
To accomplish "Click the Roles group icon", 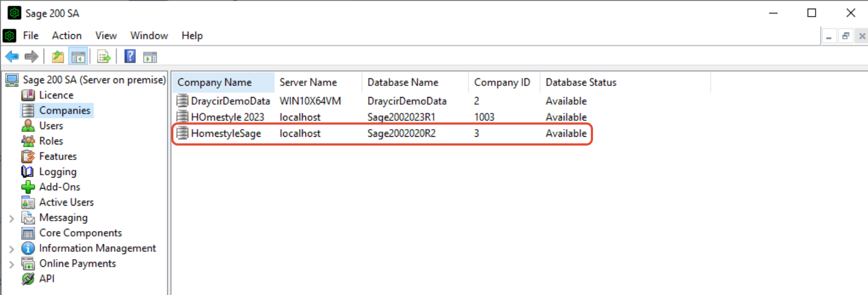I will (28, 141).
